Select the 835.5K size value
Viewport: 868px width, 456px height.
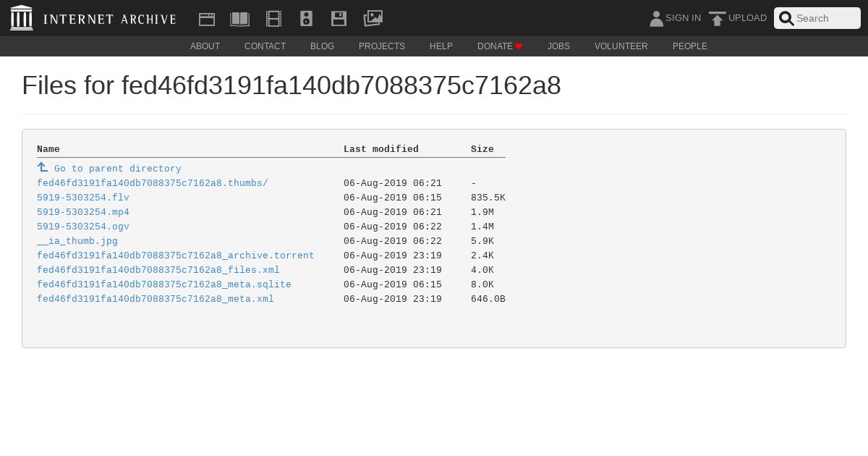(x=488, y=198)
